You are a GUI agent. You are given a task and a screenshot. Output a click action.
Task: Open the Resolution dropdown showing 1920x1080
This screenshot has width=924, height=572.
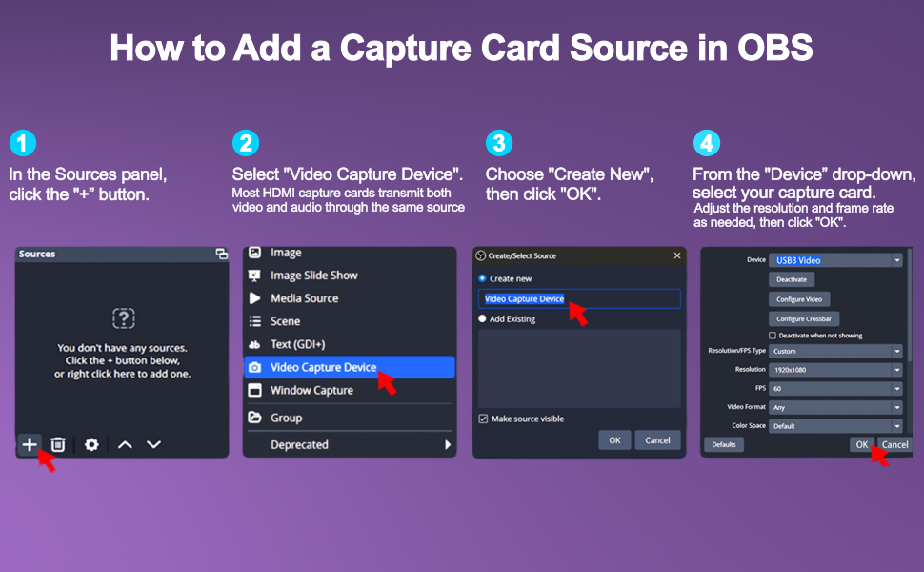point(835,370)
